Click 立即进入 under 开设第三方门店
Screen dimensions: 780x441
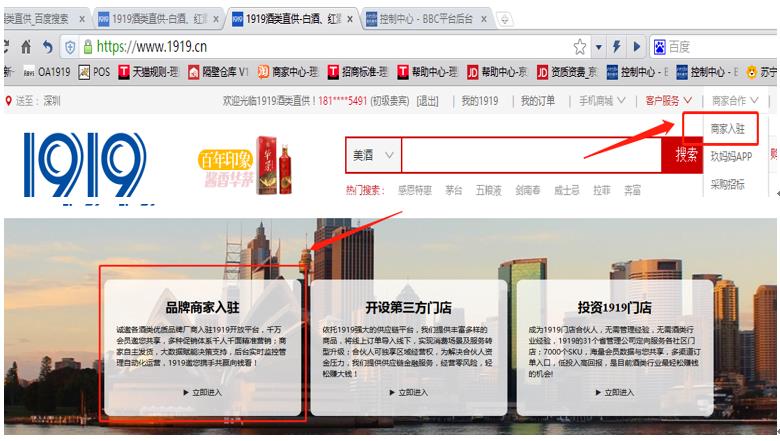click(x=408, y=393)
